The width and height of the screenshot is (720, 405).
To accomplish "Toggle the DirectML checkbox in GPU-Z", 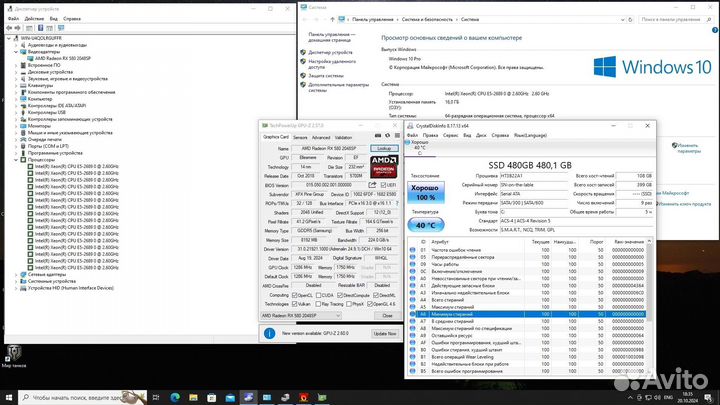I will pos(376,295).
